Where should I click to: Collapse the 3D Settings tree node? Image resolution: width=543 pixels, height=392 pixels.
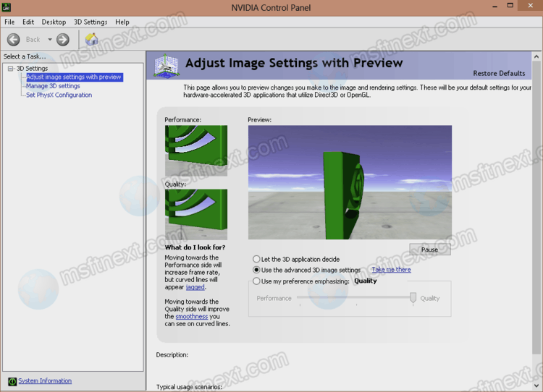coord(11,69)
